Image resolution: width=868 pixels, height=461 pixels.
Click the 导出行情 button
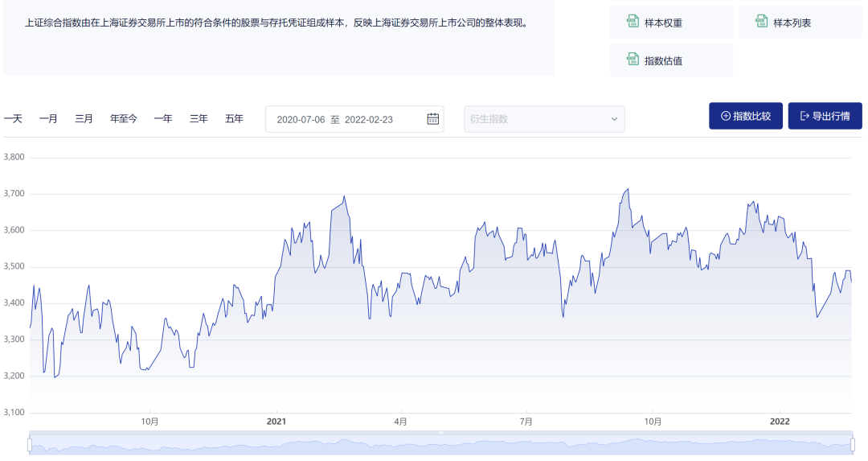coord(825,116)
